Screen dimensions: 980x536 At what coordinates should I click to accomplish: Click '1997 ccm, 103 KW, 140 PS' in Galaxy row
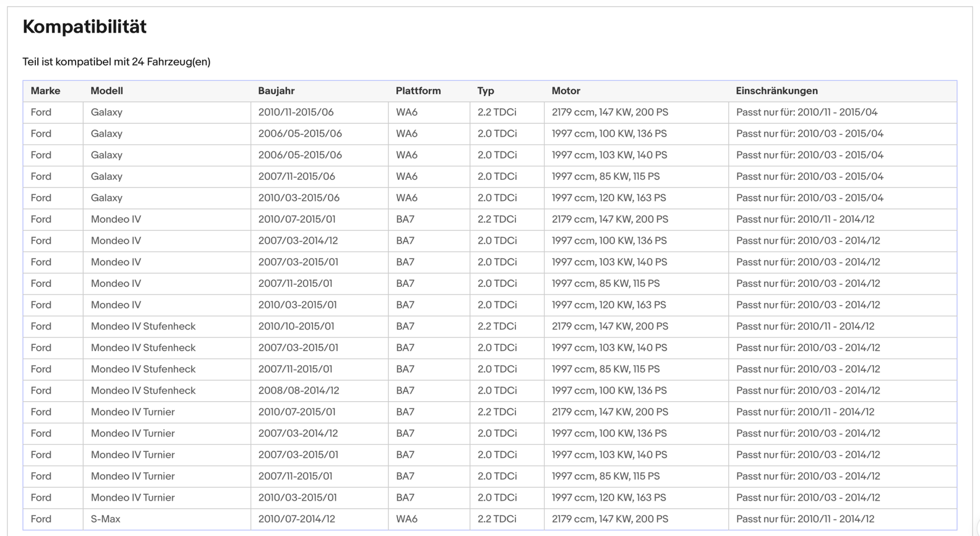[x=609, y=155]
